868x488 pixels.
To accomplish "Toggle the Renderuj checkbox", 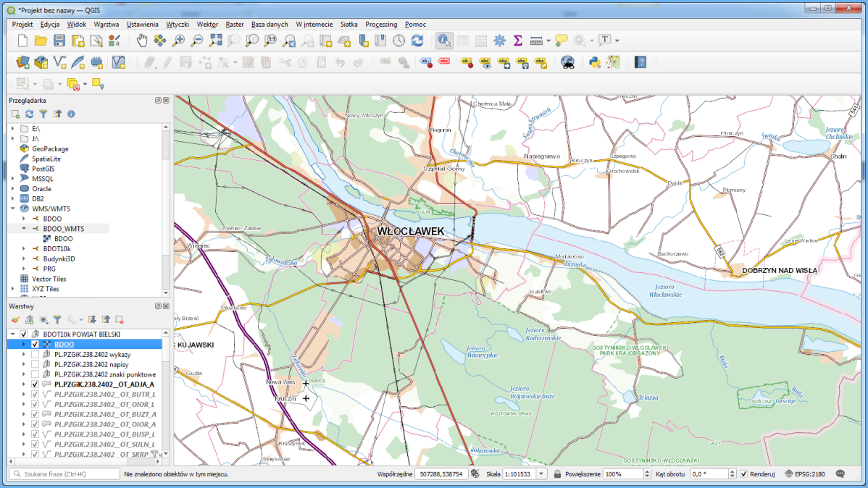I will (x=744, y=474).
